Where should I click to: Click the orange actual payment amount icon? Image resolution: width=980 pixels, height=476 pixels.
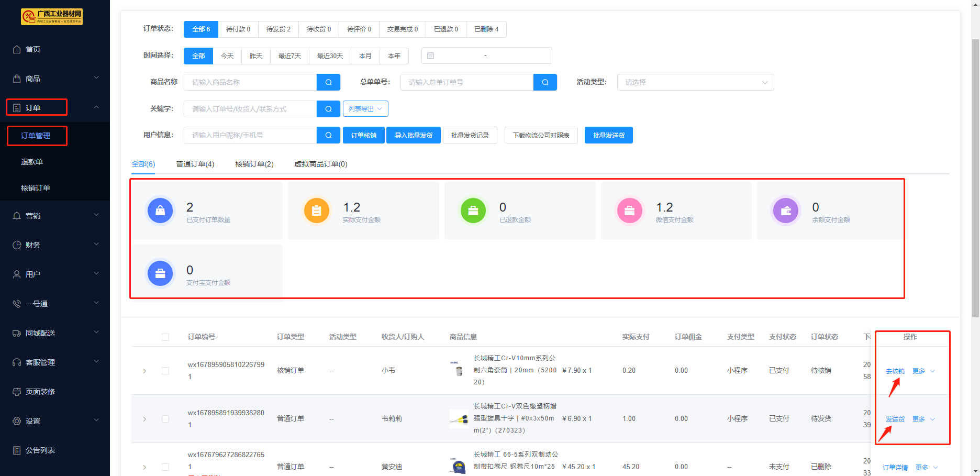[x=316, y=211]
